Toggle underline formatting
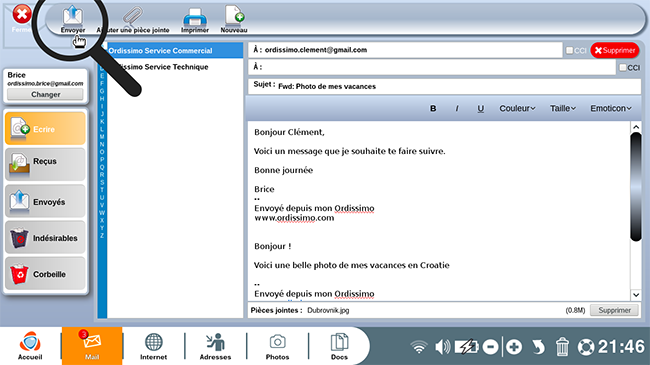The height and width of the screenshot is (365, 650). click(480, 108)
